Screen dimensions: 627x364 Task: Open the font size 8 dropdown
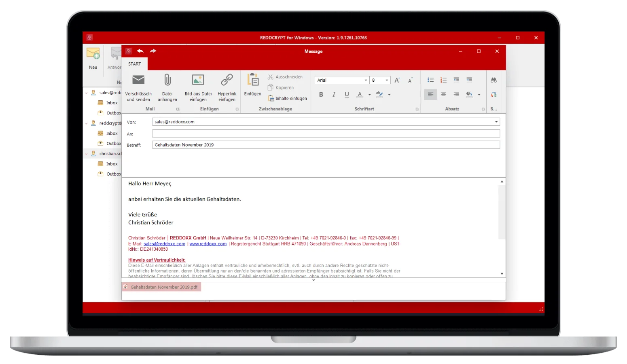(387, 80)
